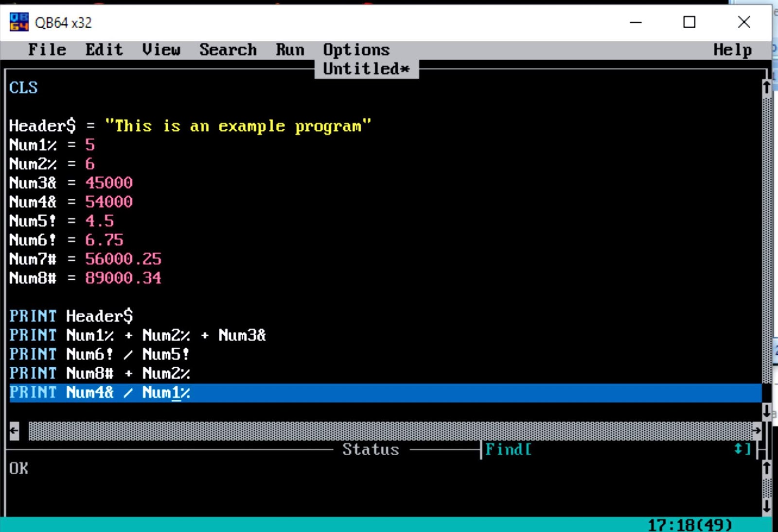
Task: Open the Run menu
Action: pos(289,49)
